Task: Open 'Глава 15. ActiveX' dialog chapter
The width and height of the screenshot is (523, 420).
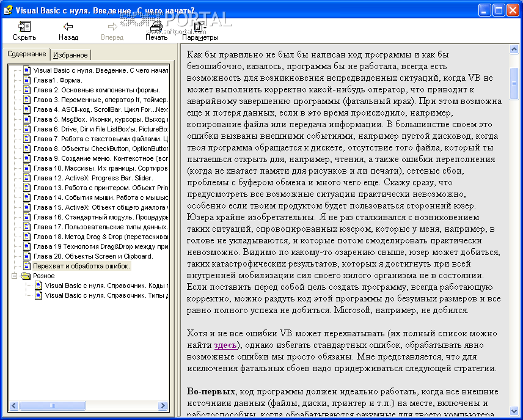Action: tap(101, 207)
